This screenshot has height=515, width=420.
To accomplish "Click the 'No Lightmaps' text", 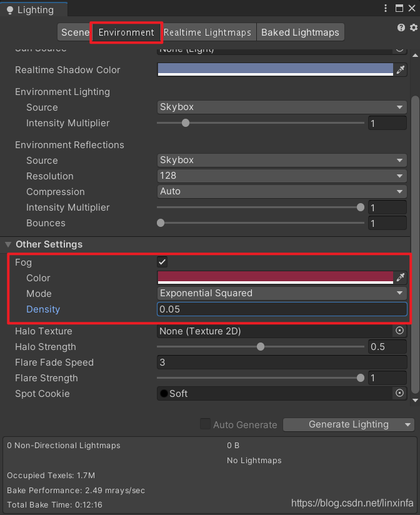I will coord(254,461).
